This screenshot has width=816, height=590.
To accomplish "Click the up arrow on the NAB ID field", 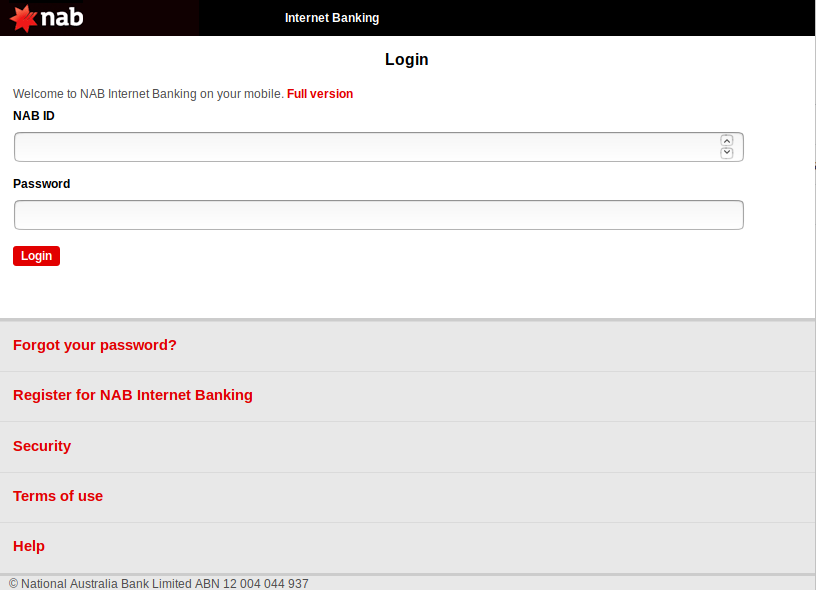I will tap(727, 140).
